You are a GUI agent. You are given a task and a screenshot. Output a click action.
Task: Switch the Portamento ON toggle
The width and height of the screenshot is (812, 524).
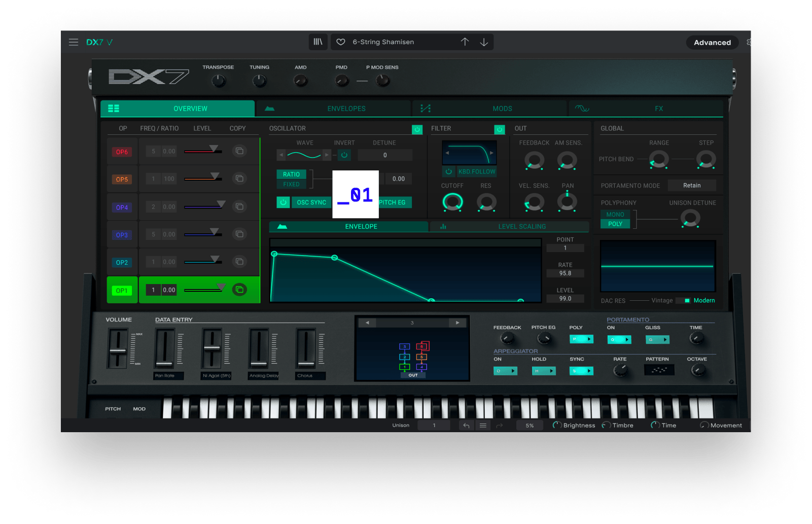pos(619,339)
